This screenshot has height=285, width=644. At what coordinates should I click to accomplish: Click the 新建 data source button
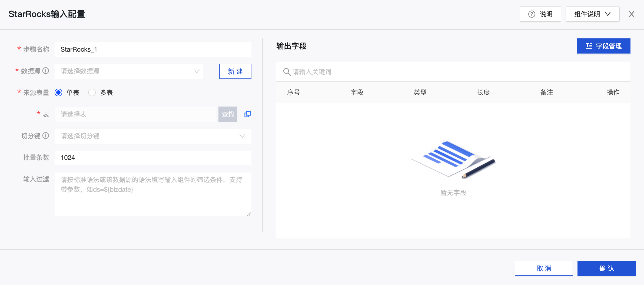(x=235, y=71)
